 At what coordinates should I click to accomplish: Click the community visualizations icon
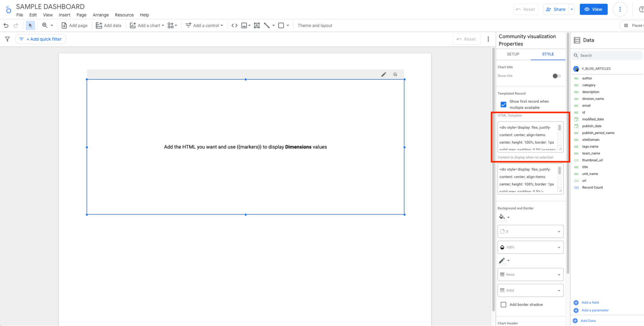(172, 25)
